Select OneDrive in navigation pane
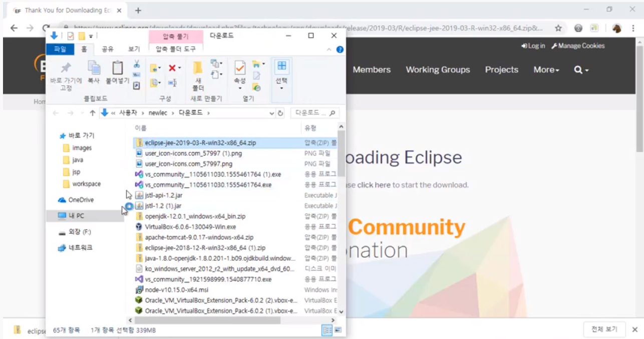The width and height of the screenshot is (644, 339). [76, 200]
